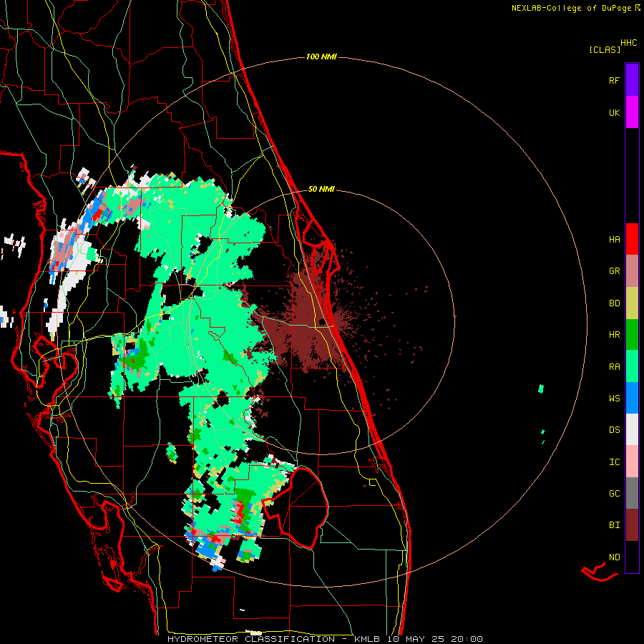
Task: Select the GR legend color block
Action: point(632,271)
